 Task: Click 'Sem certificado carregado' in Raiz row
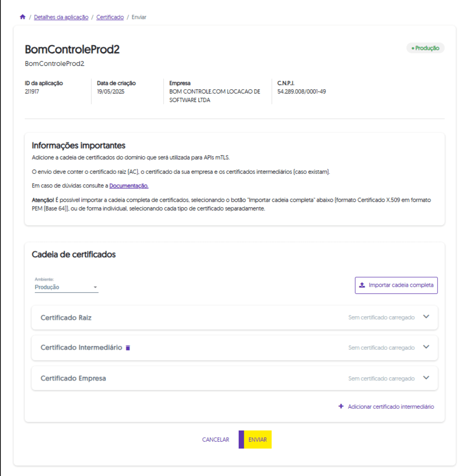(x=381, y=317)
